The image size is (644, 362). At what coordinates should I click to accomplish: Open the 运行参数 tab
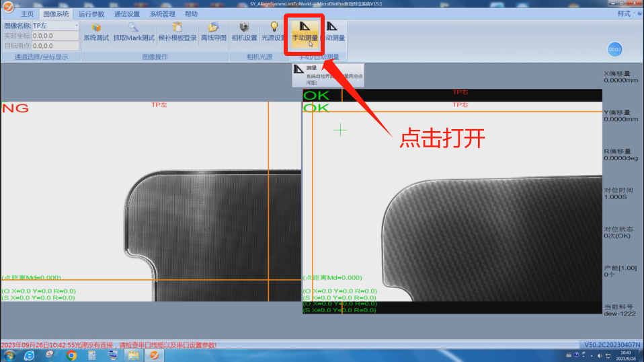[x=91, y=13]
